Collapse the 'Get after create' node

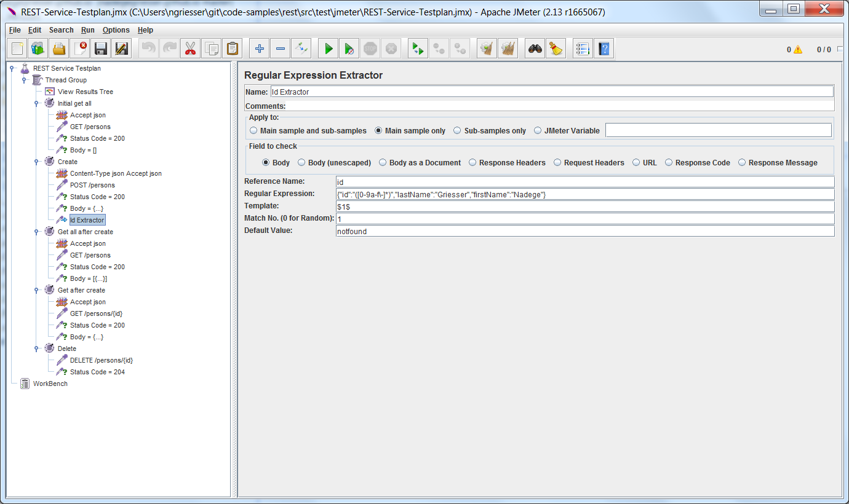point(36,290)
